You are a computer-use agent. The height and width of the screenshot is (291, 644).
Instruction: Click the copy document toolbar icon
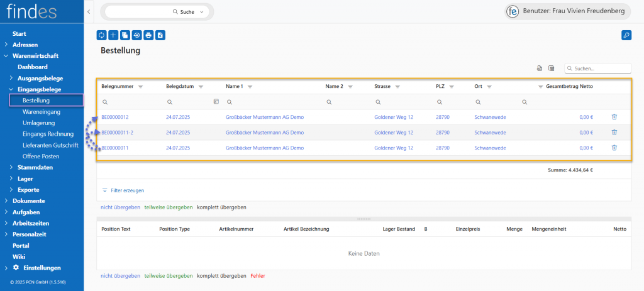(x=125, y=35)
